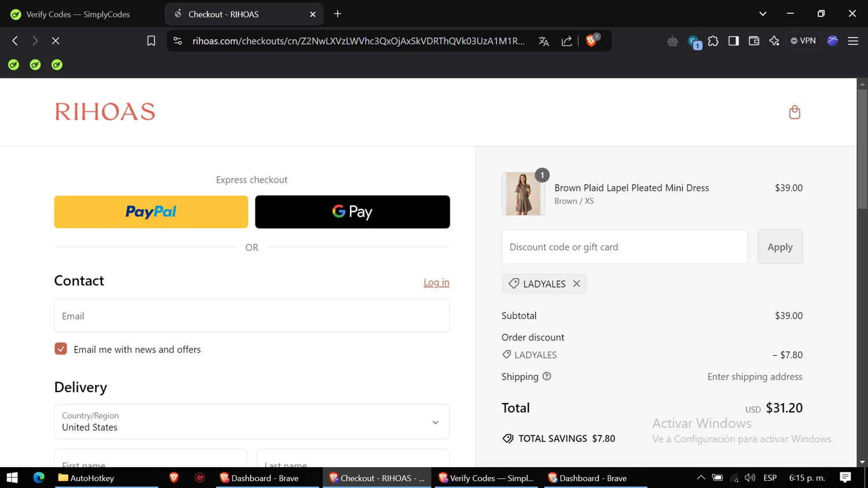
Task: Toggle the browser sidebar panel
Action: point(733,40)
